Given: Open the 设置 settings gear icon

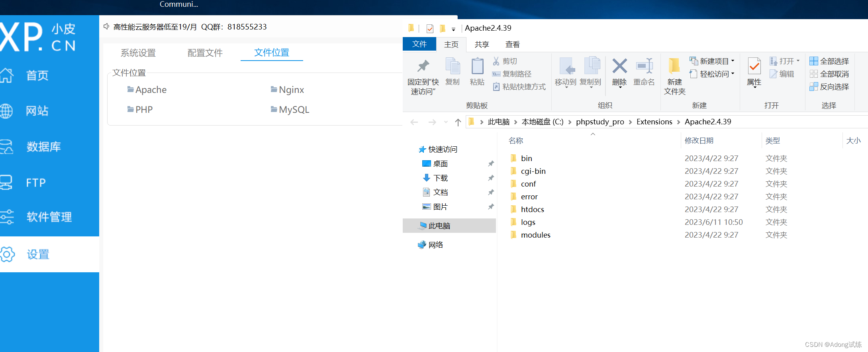Looking at the screenshot, I should pyautogui.click(x=7, y=254).
